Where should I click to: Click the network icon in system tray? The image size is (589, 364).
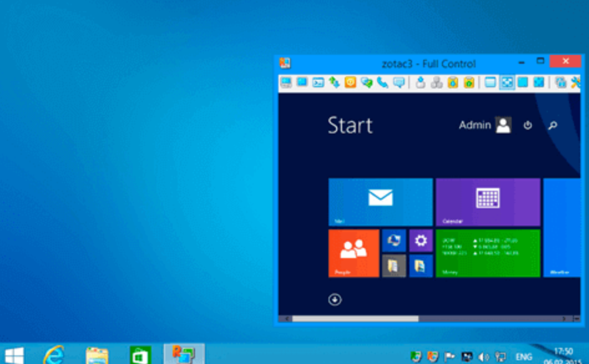[500, 357]
